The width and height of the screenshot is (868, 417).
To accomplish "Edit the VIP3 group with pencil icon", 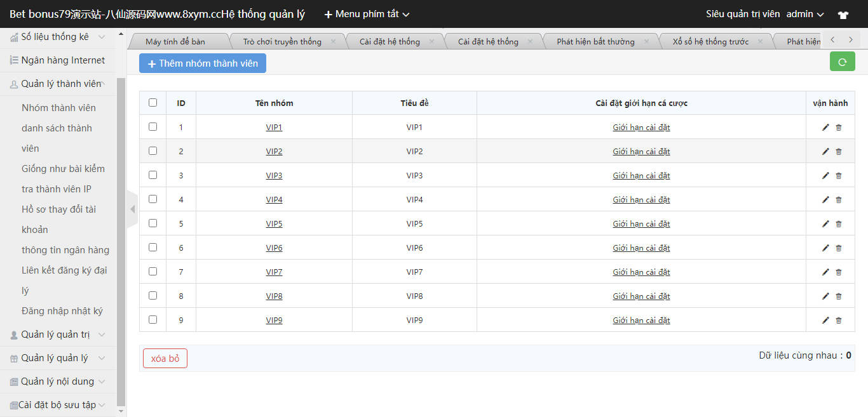I will 825,176.
